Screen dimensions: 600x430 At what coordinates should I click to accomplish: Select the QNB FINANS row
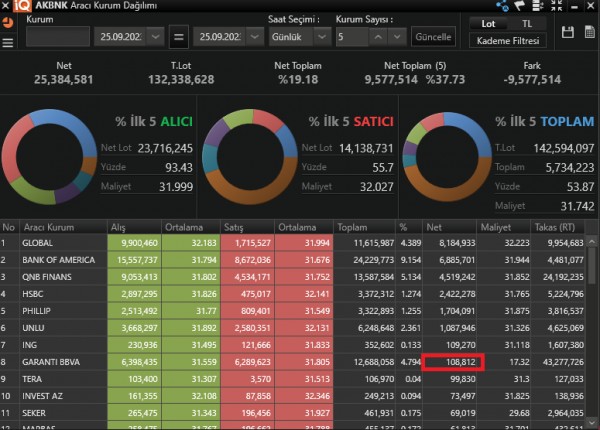pos(293,277)
